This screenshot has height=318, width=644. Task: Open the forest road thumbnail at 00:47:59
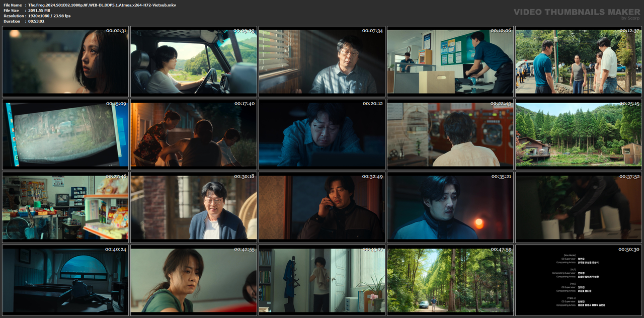click(450, 280)
